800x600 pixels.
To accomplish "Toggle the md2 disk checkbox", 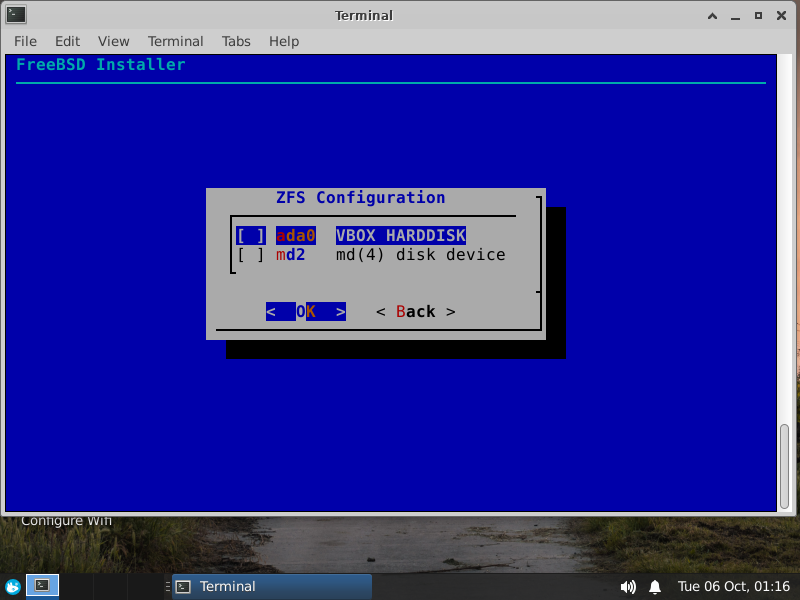I will pyautogui.click(x=251, y=255).
